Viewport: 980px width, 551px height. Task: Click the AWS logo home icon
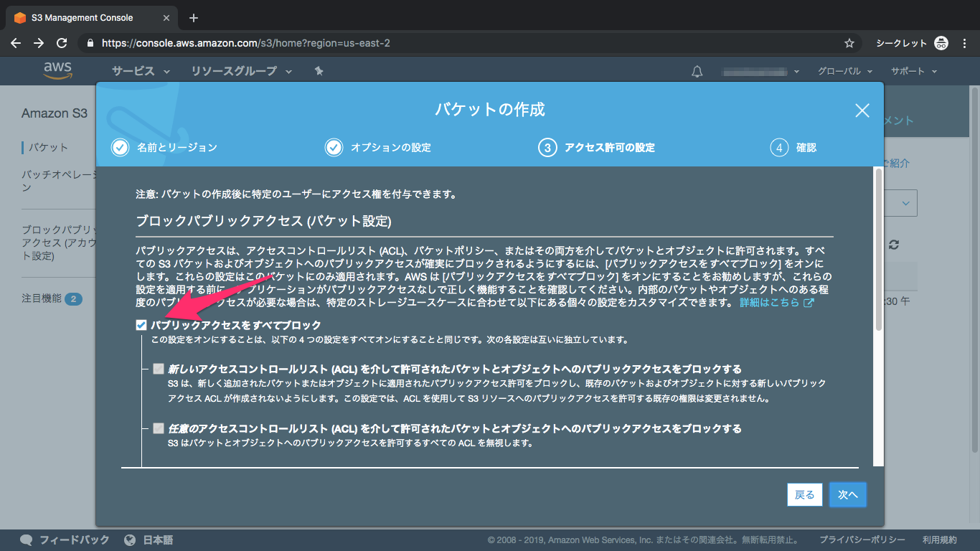click(57, 70)
